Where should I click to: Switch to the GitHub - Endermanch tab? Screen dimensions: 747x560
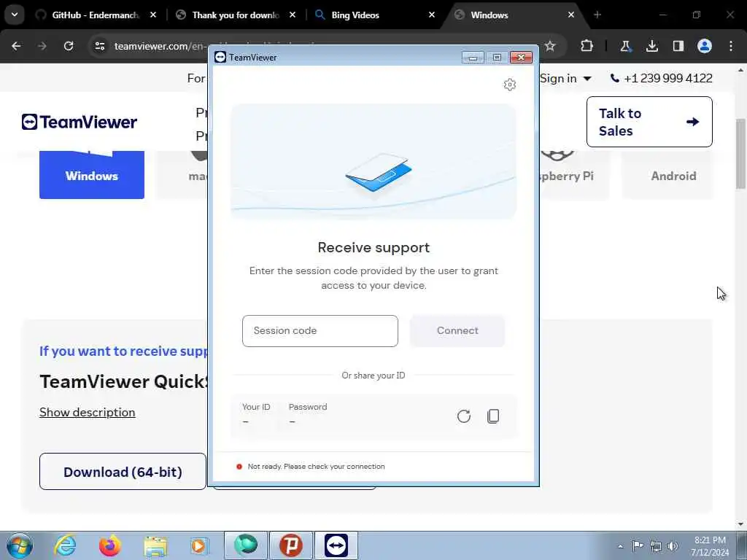(95, 15)
